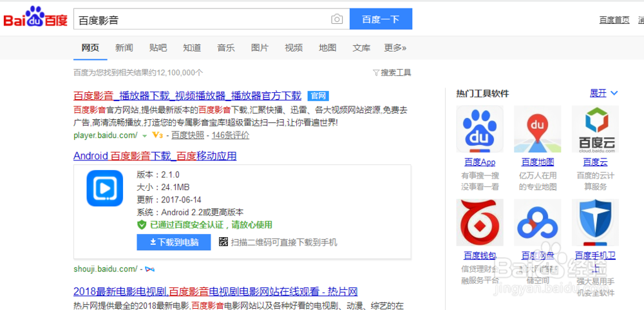Click 百度App text link

(480, 162)
